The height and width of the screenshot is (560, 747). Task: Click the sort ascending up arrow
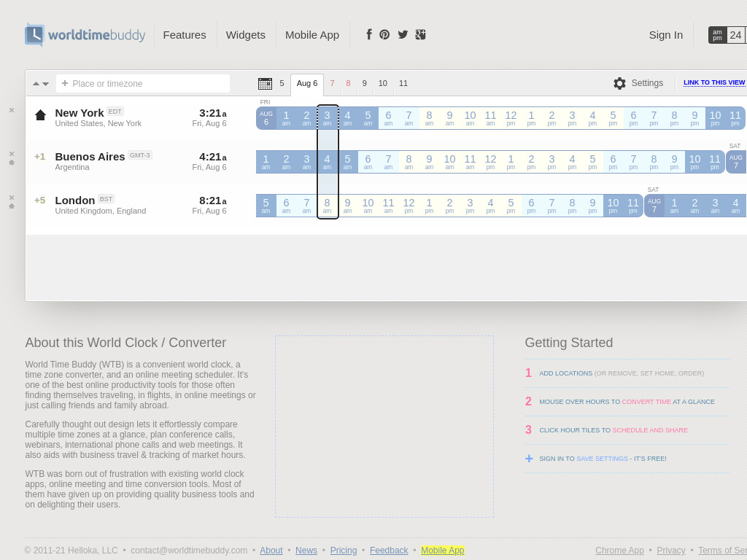[36, 84]
